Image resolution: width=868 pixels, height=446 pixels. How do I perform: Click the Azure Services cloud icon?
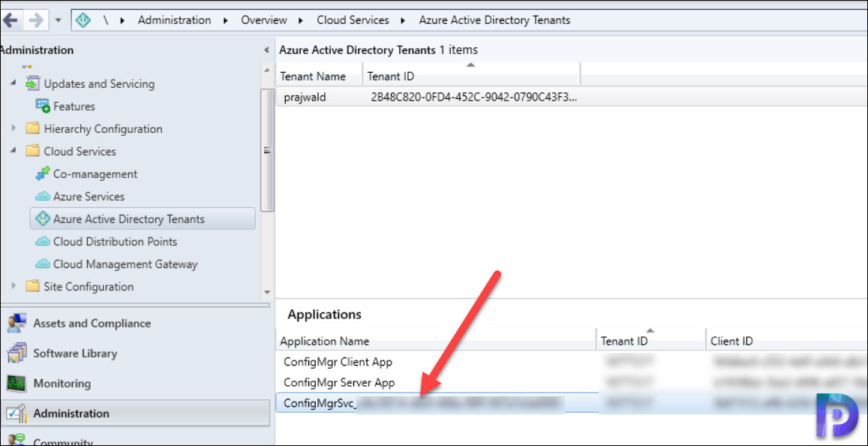tap(43, 197)
